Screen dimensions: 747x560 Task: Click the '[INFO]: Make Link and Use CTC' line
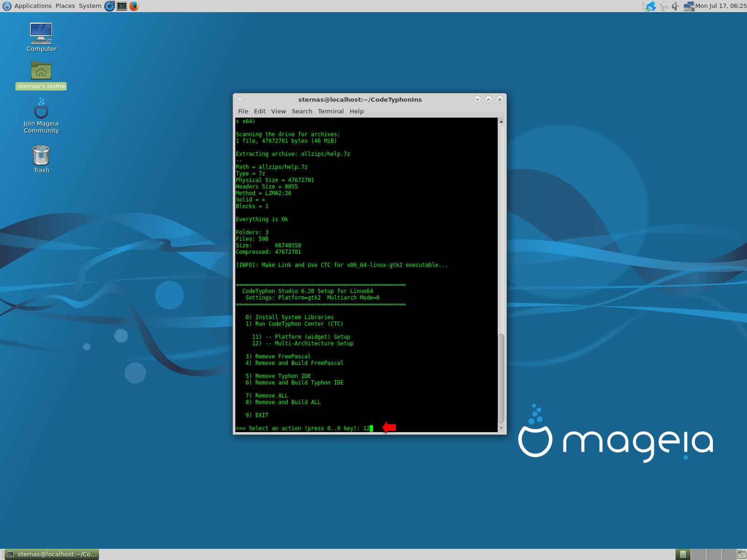pyautogui.click(x=342, y=265)
